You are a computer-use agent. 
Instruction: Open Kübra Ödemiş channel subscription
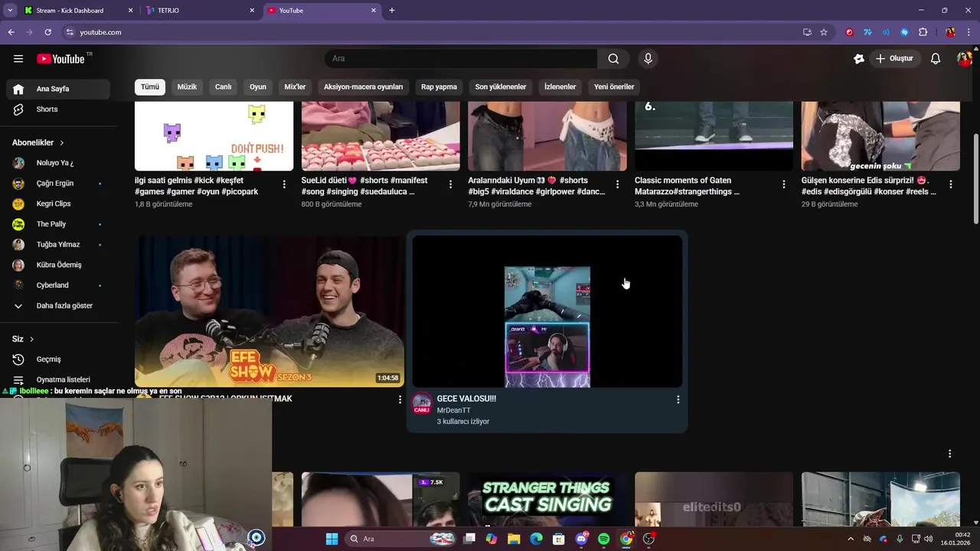(x=58, y=265)
